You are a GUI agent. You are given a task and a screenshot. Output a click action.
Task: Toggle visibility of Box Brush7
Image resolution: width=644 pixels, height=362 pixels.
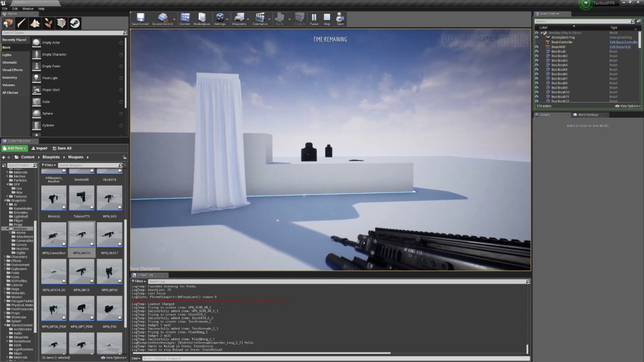pos(536,78)
